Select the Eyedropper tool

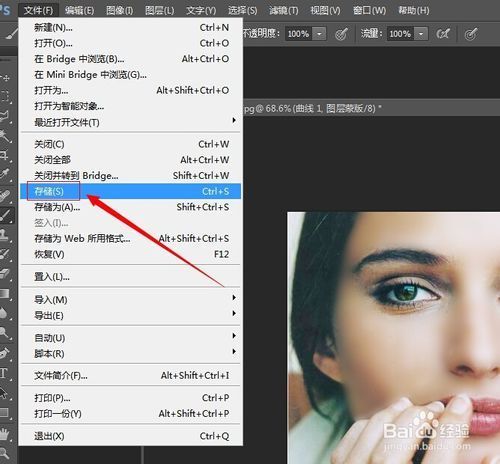click(6, 174)
